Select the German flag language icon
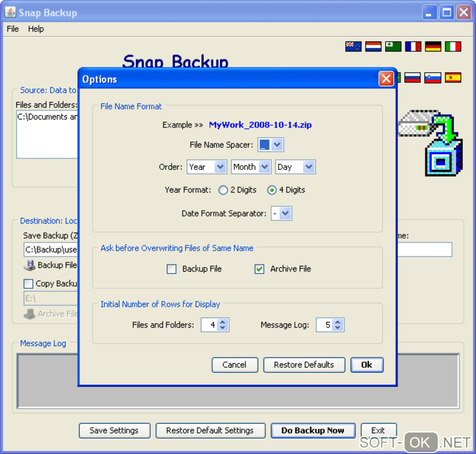The width and height of the screenshot is (476, 454). [x=433, y=47]
